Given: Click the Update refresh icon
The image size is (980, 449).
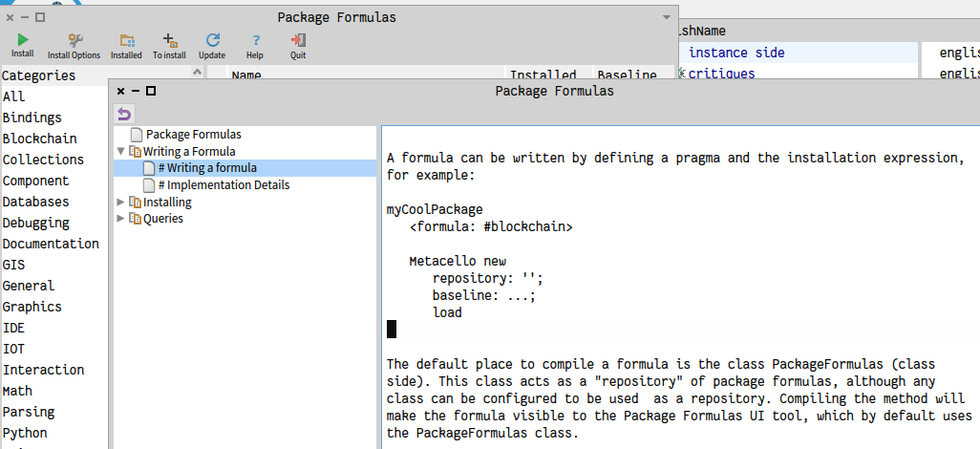Looking at the screenshot, I should (x=212, y=41).
